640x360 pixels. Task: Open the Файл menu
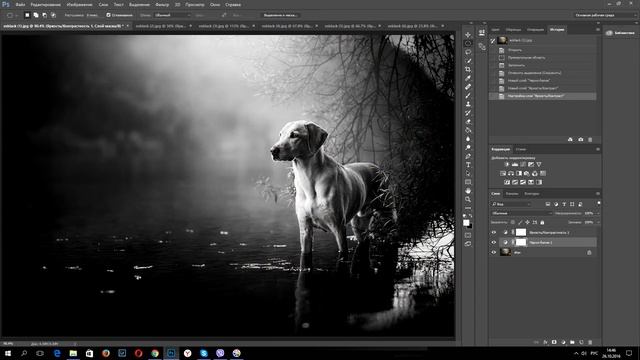(20, 5)
